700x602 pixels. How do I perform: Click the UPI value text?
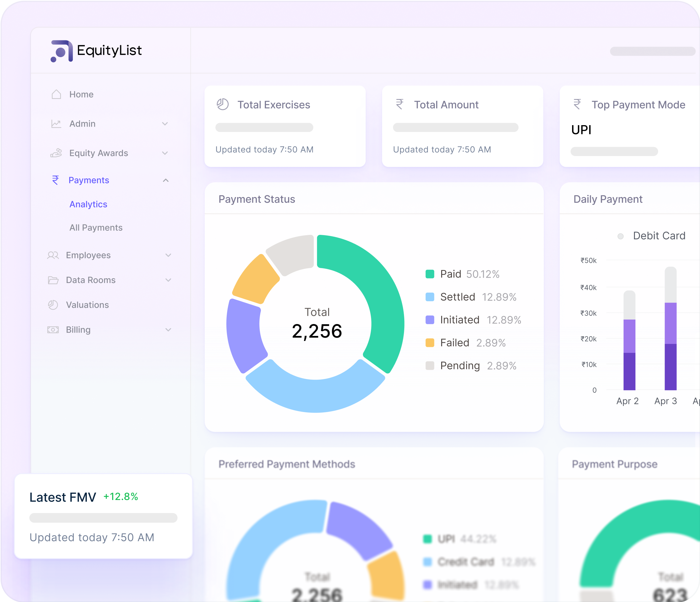pos(581,130)
